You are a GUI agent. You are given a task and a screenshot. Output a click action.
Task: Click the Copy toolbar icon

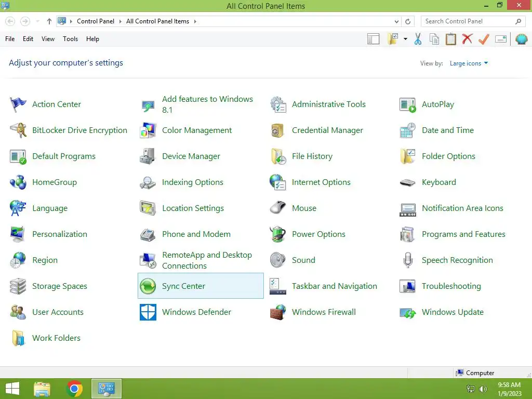pyautogui.click(x=434, y=39)
